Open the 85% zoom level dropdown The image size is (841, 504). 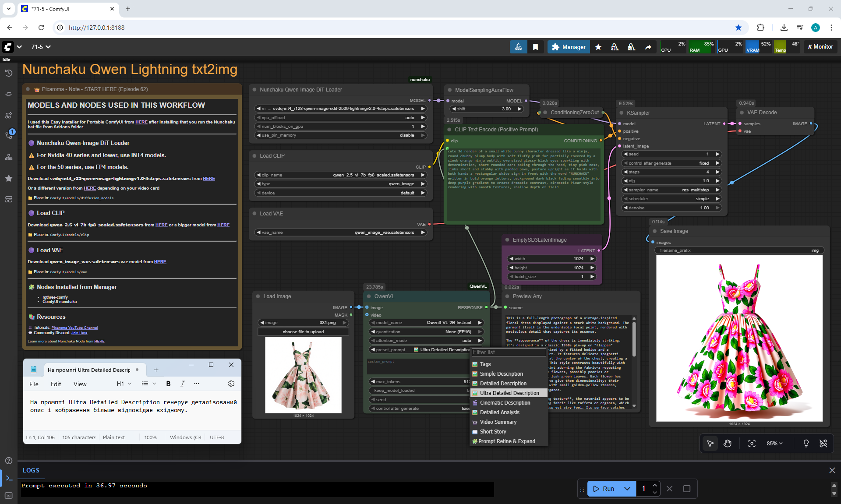[x=774, y=444]
